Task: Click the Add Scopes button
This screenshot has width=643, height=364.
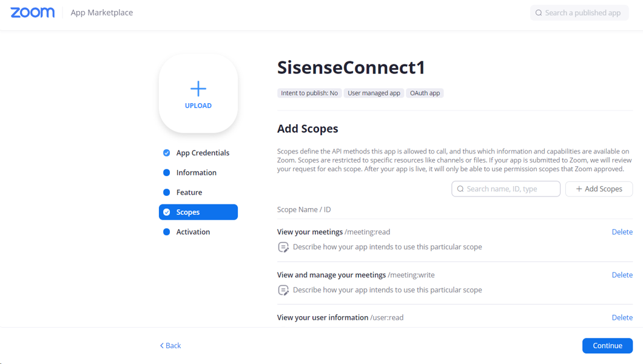Action: [x=599, y=189]
